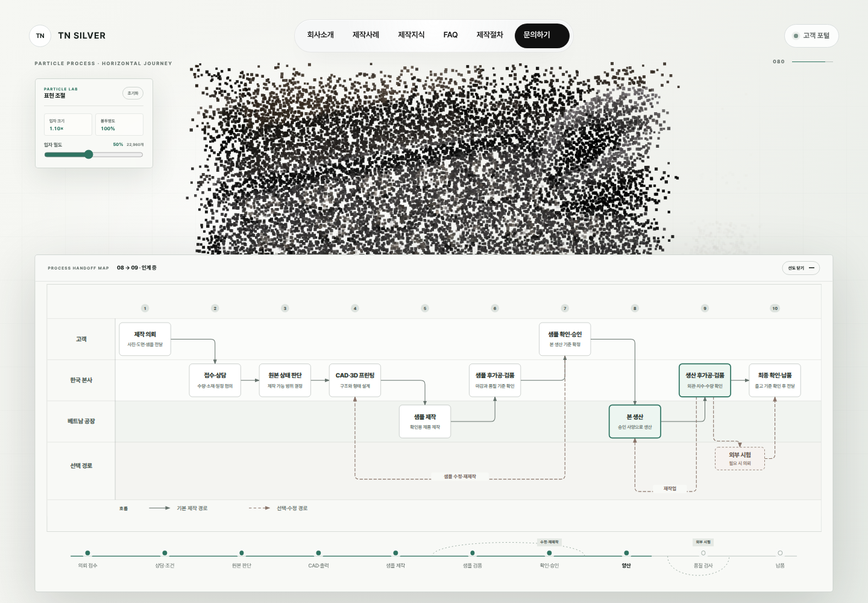The width and height of the screenshot is (868, 603).
Task: Collapse the map with 선도 닫기
Action: tap(800, 268)
